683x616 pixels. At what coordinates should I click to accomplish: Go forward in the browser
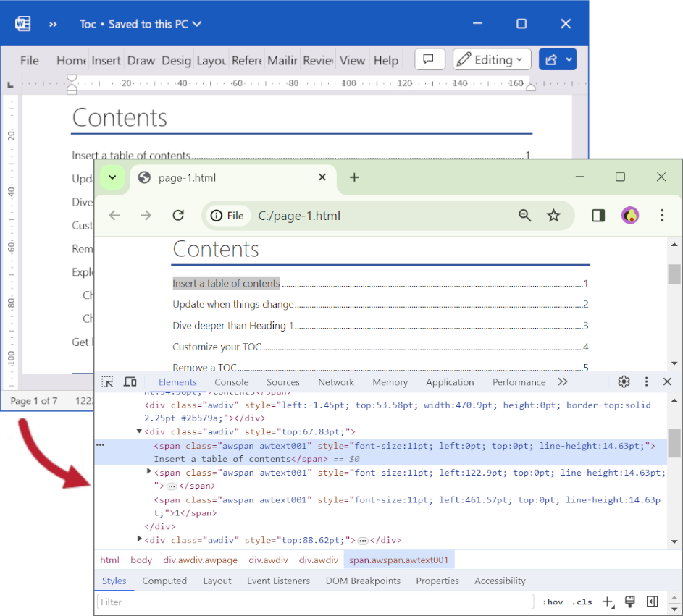(x=146, y=216)
